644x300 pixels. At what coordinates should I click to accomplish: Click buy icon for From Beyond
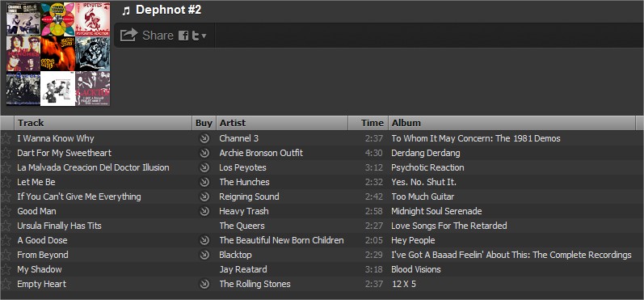(x=204, y=255)
